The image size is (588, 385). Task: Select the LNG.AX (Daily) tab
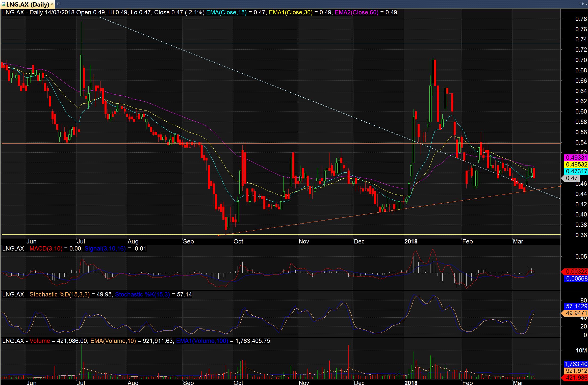pyautogui.click(x=27, y=4)
